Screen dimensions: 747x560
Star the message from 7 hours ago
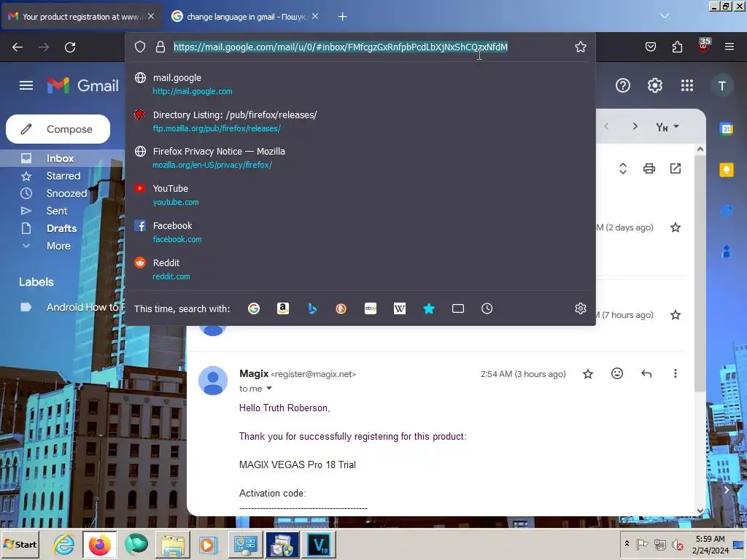point(675,315)
